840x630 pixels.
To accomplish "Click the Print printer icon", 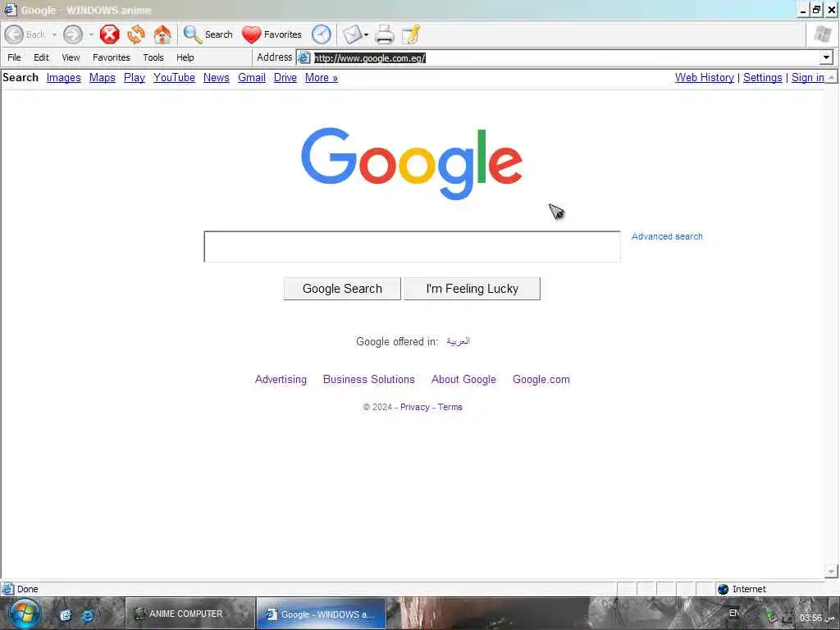I will pos(385,34).
